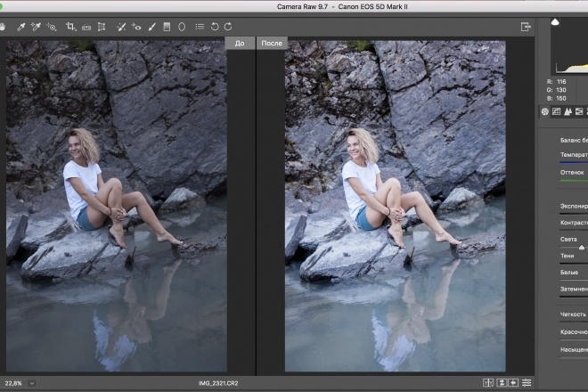The width and height of the screenshot is (588, 392).
Task: Select the Adjustment Brush tool
Action: [x=151, y=27]
